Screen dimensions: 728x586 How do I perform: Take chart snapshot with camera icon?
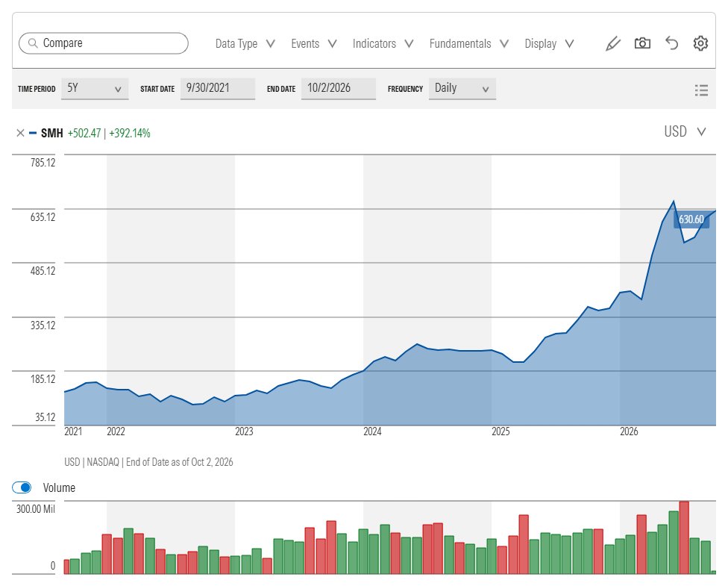(x=642, y=43)
